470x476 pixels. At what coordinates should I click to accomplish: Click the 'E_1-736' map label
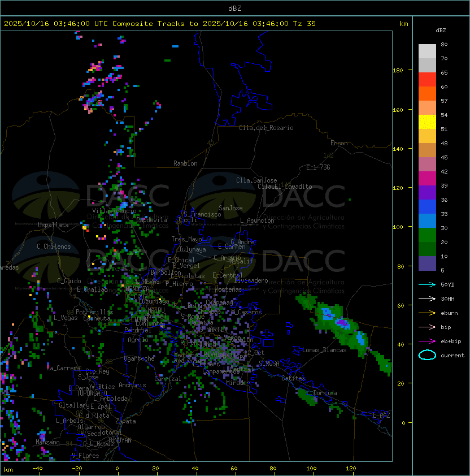pos(318,167)
